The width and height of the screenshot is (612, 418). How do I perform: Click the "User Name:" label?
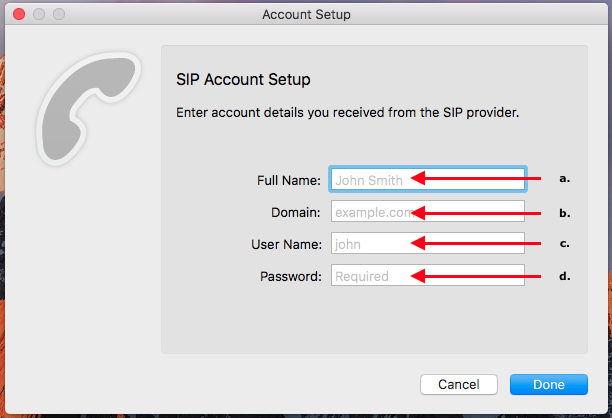tap(286, 244)
